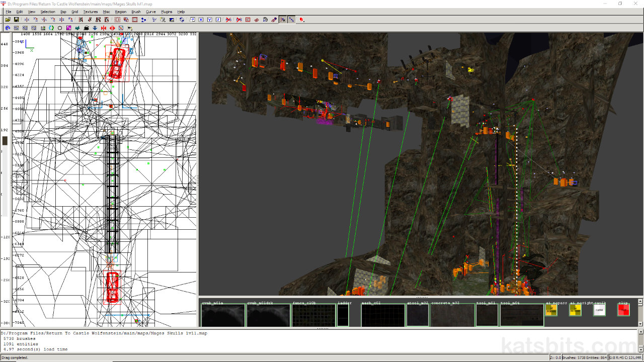Rotate selection around the x-axis
Screen dimensions: 644x362
click(35, 20)
